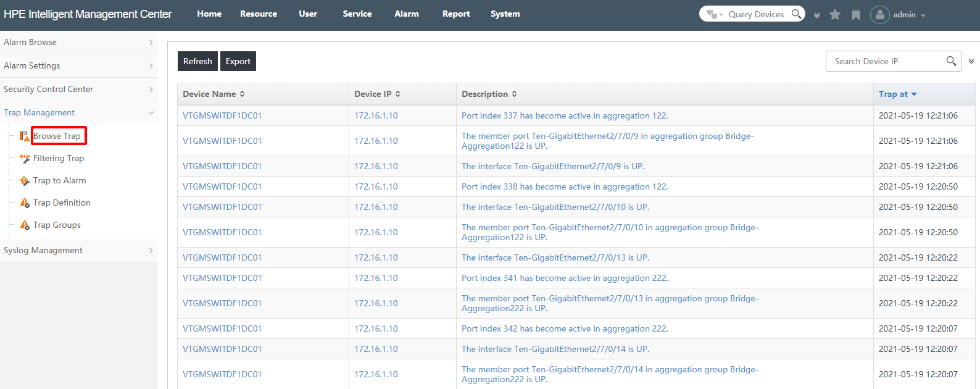Viewport: 980px width, 389px height.
Task: Select timestamp 2021-05-19 12:20:07 of Port index 342
Action: (x=918, y=328)
